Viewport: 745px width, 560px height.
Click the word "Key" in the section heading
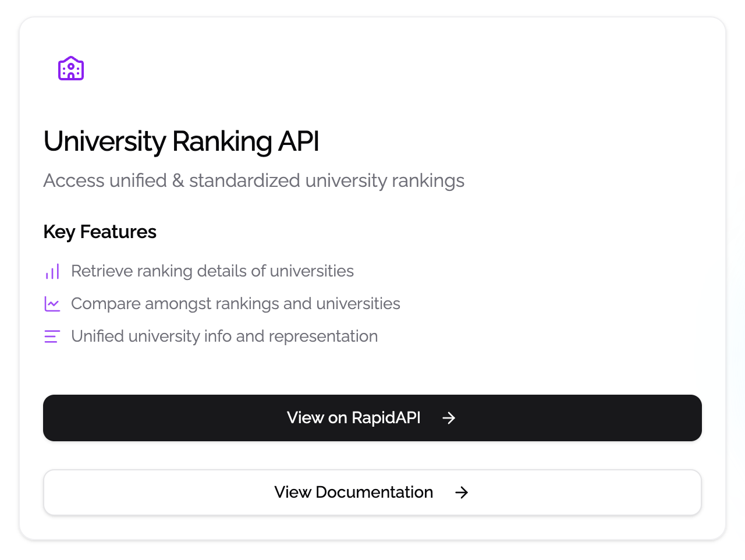coord(59,232)
